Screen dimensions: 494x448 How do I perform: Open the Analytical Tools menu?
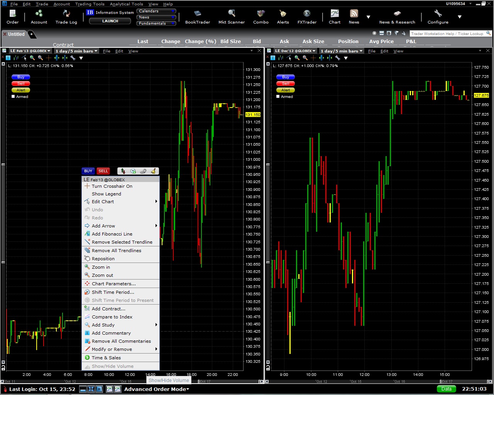tap(127, 4)
